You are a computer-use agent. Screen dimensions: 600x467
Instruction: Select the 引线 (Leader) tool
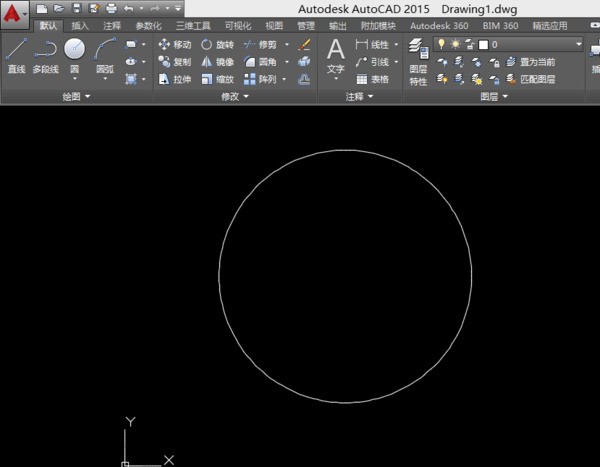pyautogui.click(x=372, y=62)
